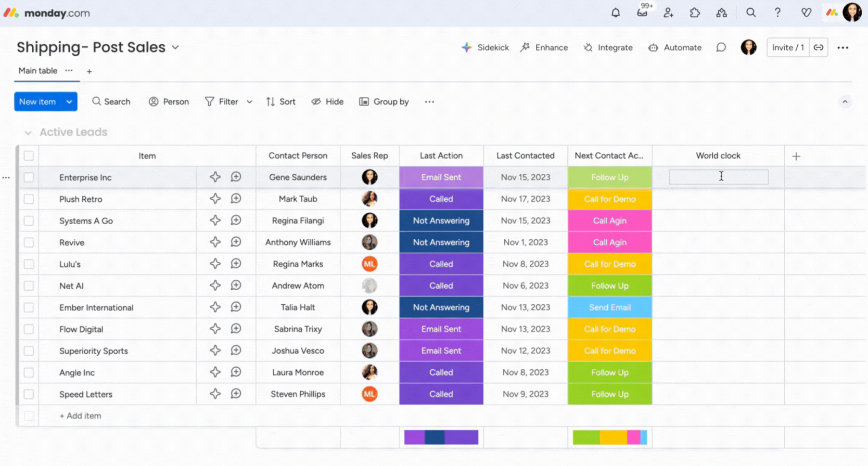Click the invite members icon in top bar
The height and width of the screenshot is (466, 868).
(669, 12)
